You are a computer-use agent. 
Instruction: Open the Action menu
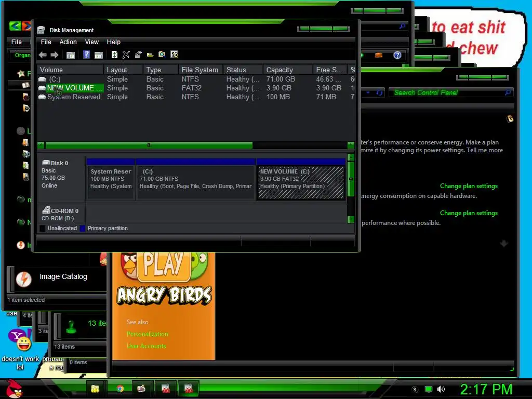tap(68, 42)
